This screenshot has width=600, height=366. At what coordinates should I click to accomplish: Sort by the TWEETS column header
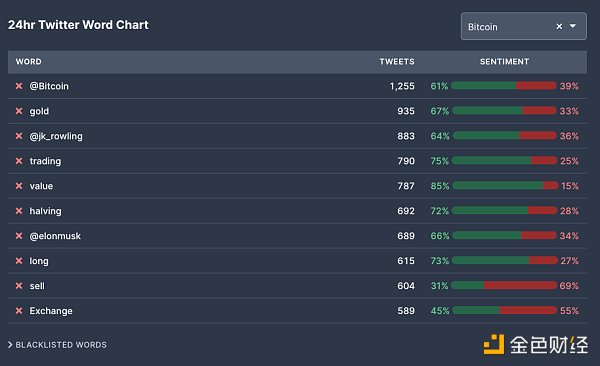pos(397,62)
